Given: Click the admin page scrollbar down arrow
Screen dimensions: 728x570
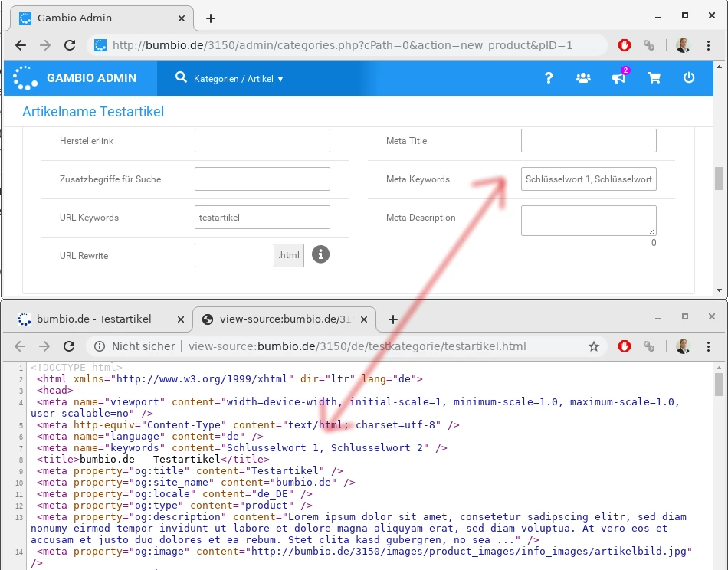Looking at the screenshot, I should [x=719, y=290].
